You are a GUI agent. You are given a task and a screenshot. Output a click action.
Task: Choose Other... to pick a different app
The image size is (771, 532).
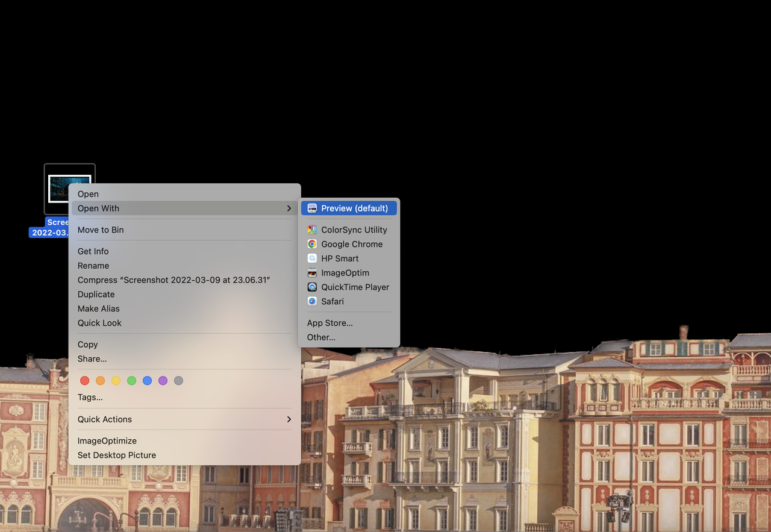pos(320,337)
